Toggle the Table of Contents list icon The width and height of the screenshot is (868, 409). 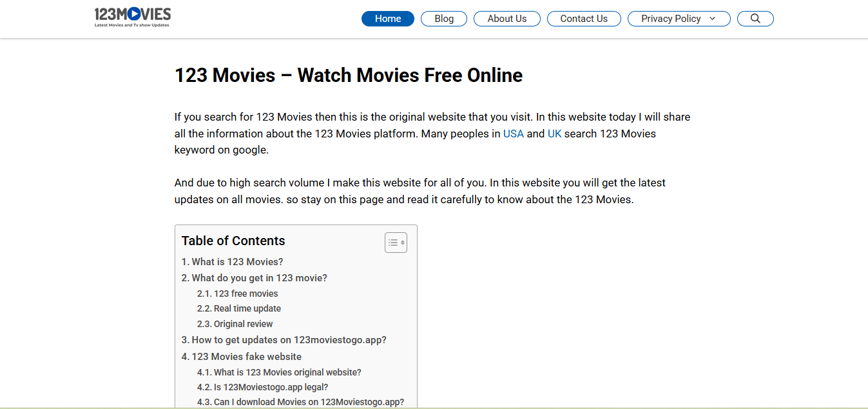[396, 243]
